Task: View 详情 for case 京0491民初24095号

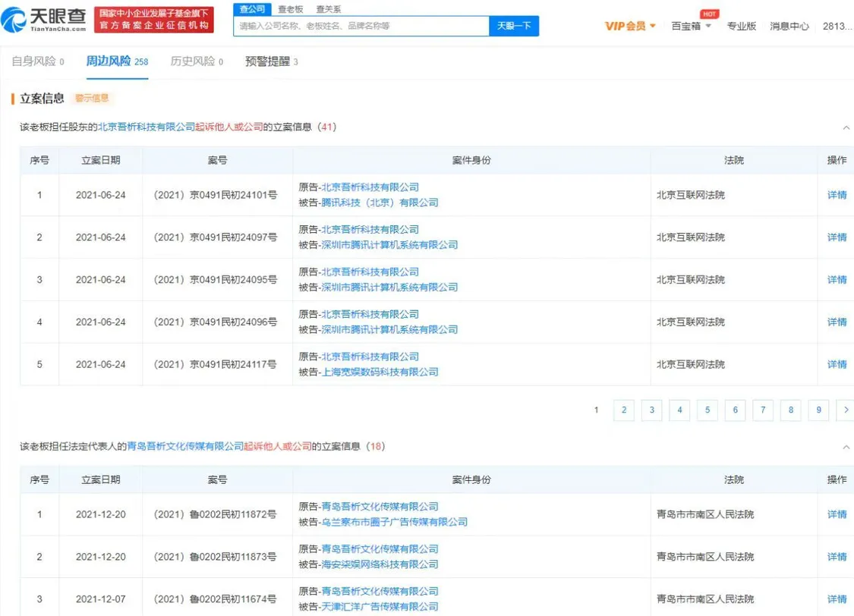Action: [x=837, y=280]
